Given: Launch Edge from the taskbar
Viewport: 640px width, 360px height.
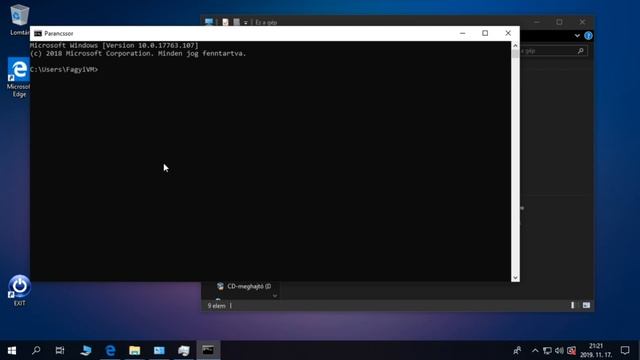Looking at the screenshot, I should tap(110, 350).
